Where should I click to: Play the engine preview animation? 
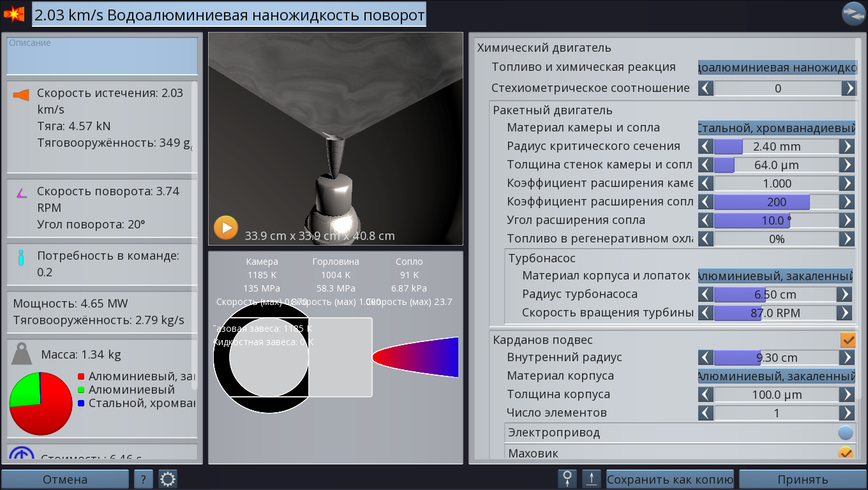pos(225,228)
